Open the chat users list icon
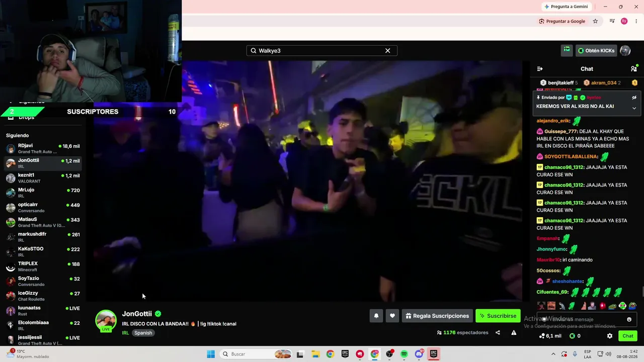 click(x=634, y=69)
